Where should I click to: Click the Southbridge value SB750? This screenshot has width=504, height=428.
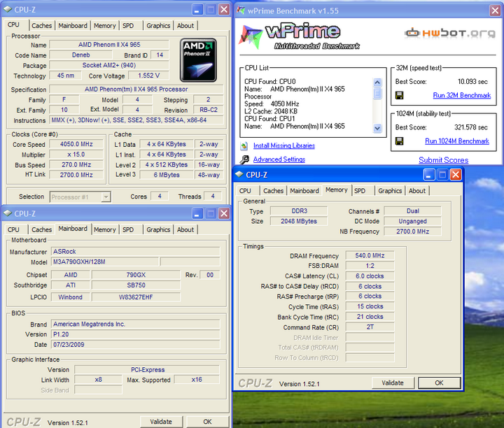[136, 285]
